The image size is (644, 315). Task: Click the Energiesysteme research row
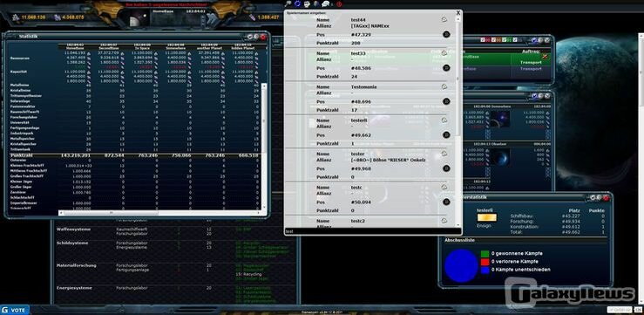175,295
